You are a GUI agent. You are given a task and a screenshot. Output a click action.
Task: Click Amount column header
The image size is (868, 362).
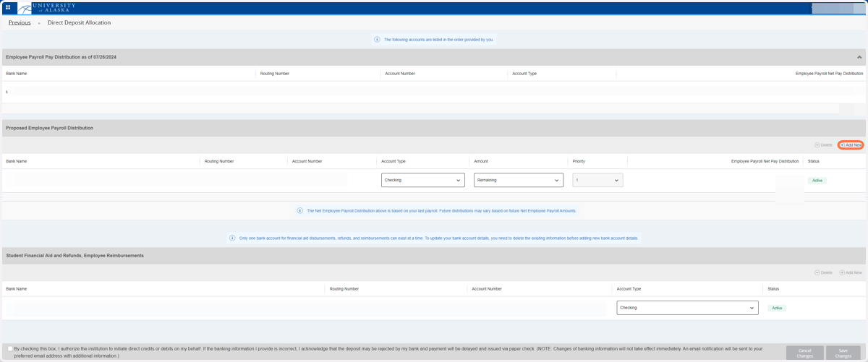click(x=481, y=161)
